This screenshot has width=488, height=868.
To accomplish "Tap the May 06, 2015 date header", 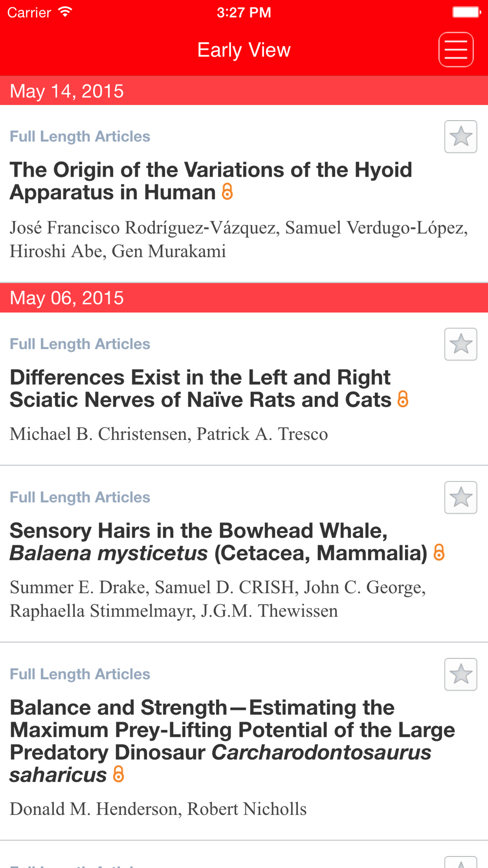I will [x=67, y=298].
